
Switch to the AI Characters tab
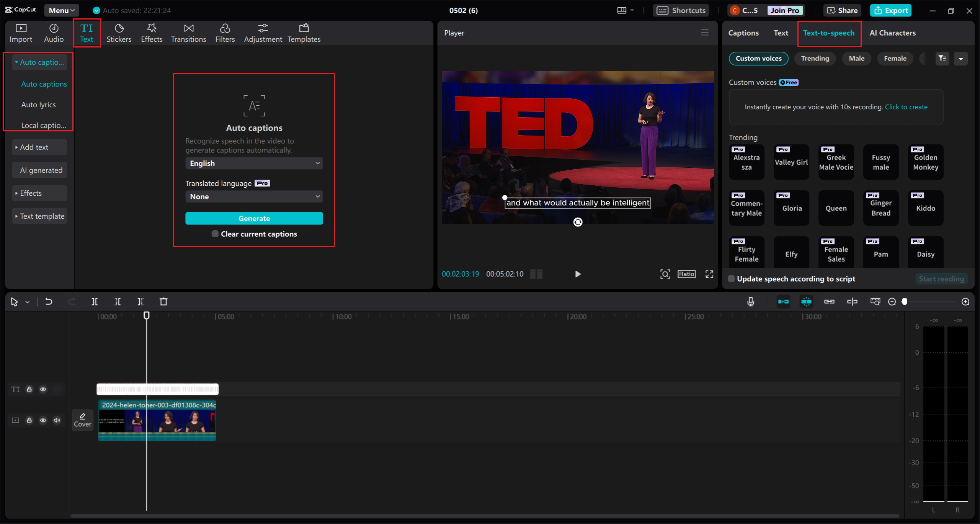892,33
